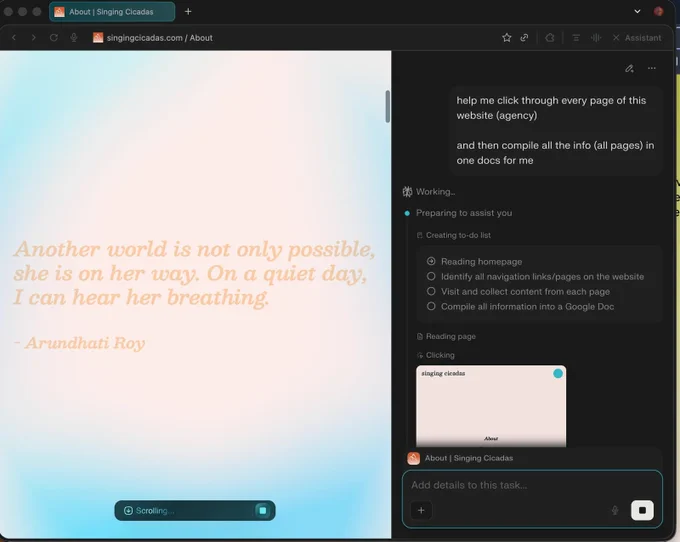This screenshot has height=542, width=680.
Task: Toggle the Identify all navigation links item
Action: [x=431, y=276]
